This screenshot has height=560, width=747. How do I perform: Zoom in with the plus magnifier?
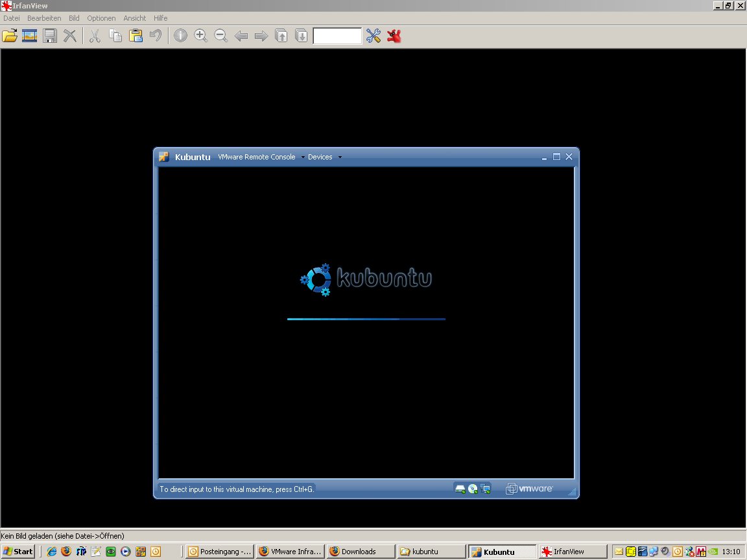coord(200,36)
